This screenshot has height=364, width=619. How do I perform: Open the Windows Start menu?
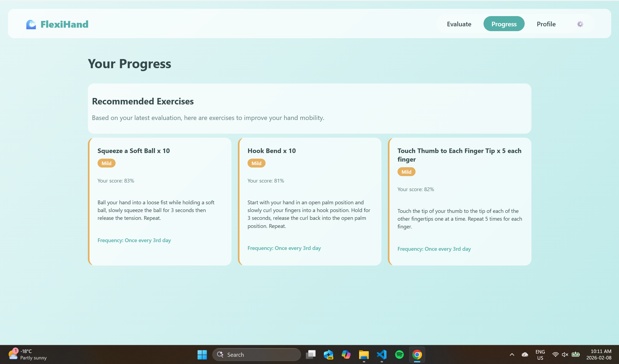202,355
